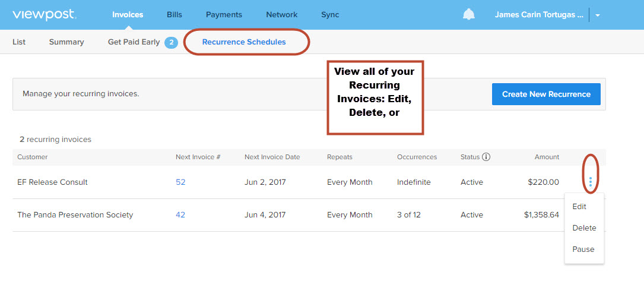Open the notifications bell

(x=469, y=15)
